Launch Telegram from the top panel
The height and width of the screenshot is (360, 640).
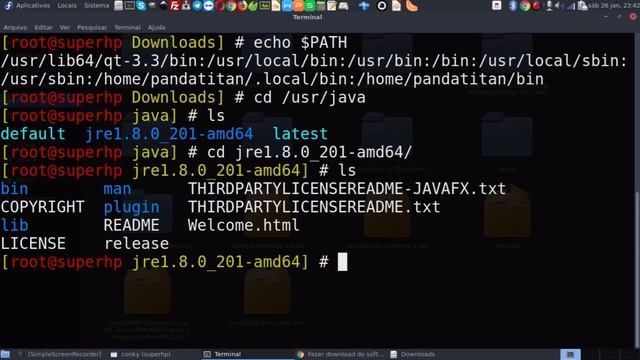tap(197, 6)
